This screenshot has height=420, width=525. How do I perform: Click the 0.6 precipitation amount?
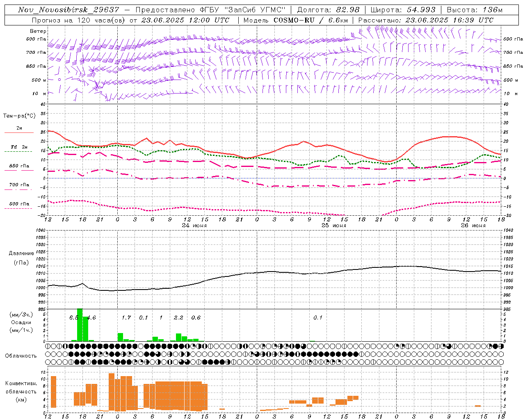click(196, 318)
